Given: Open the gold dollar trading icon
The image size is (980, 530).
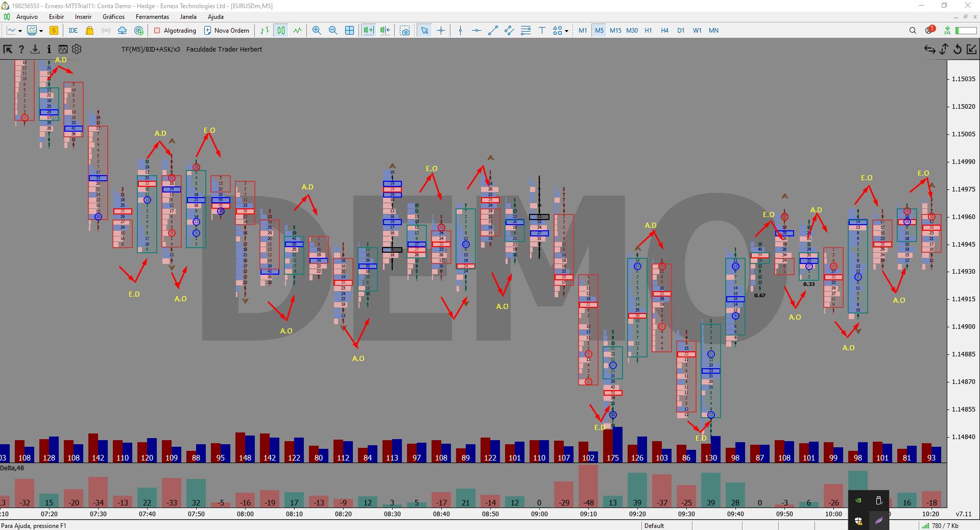Looking at the screenshot, I should [54, 31].
